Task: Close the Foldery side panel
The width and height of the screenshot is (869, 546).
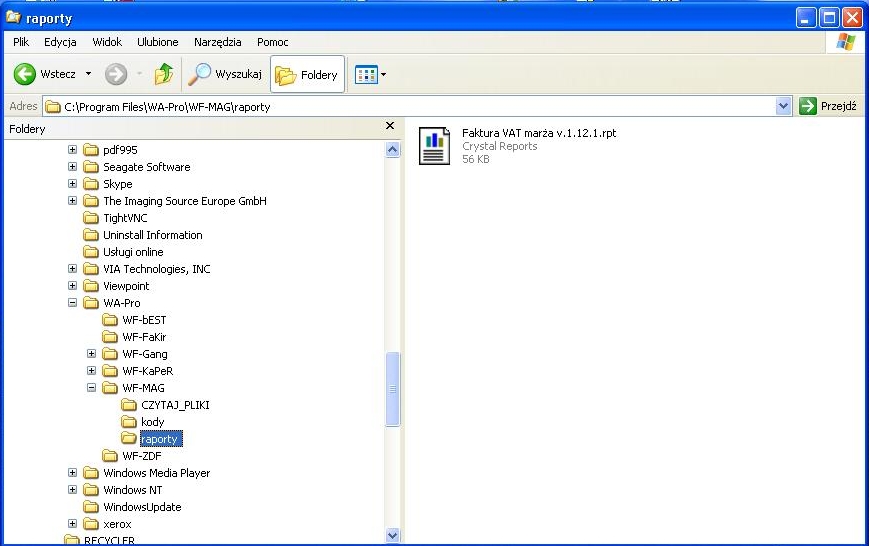Action: (x=390, y=127)
